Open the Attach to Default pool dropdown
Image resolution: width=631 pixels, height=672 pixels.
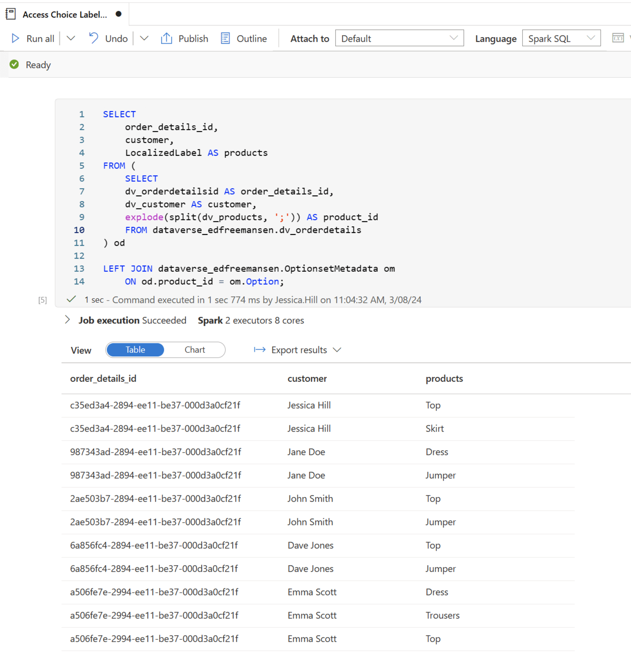pyautogui.click(x=399, y=38)
